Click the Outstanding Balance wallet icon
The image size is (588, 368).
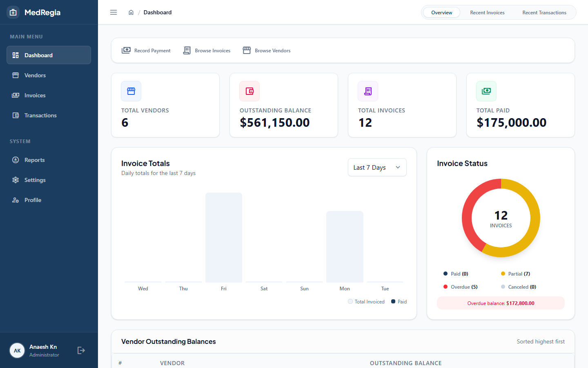tap(249, 91)
